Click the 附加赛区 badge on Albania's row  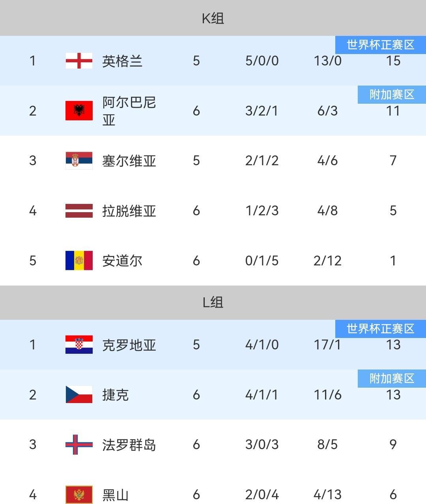[x=392, y=95]
